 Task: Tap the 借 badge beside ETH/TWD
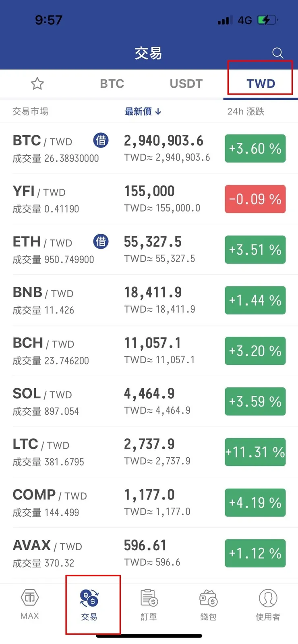(101, 242)
